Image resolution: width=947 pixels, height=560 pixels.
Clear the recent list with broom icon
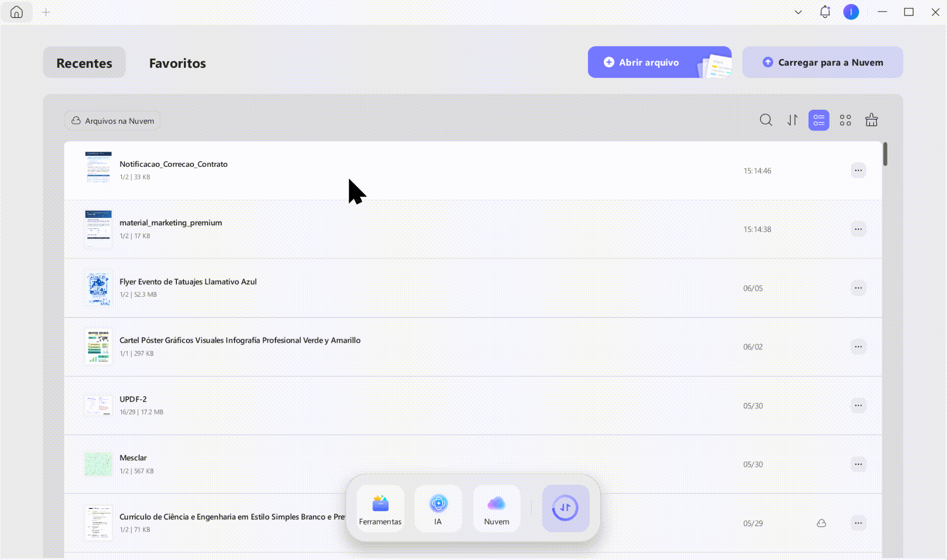(872, 120)
